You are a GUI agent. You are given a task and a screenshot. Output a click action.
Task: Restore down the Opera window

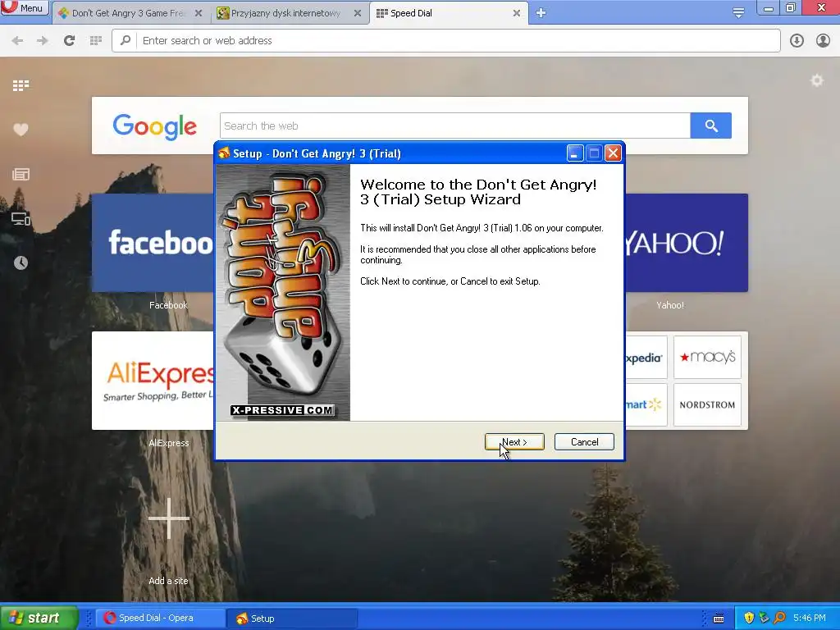coord(791,7)
